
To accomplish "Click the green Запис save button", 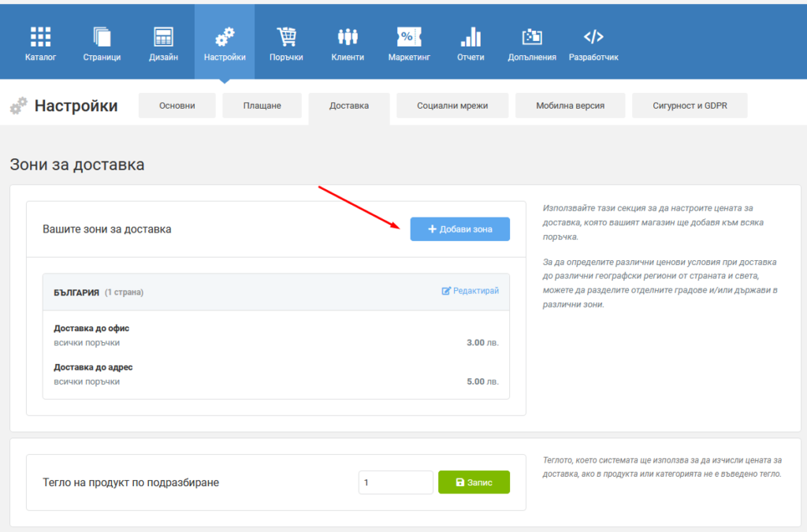I will tap(474, 482).
